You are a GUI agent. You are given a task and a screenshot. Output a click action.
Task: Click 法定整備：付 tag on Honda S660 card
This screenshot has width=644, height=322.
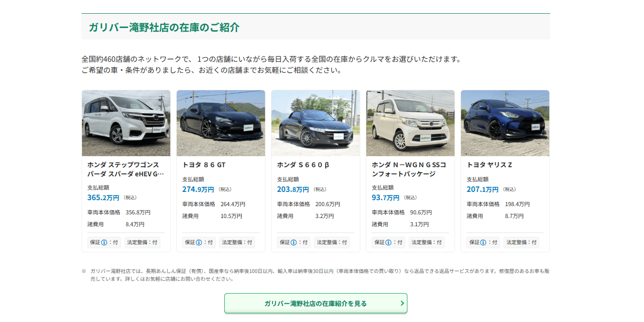tap(332, 243)
